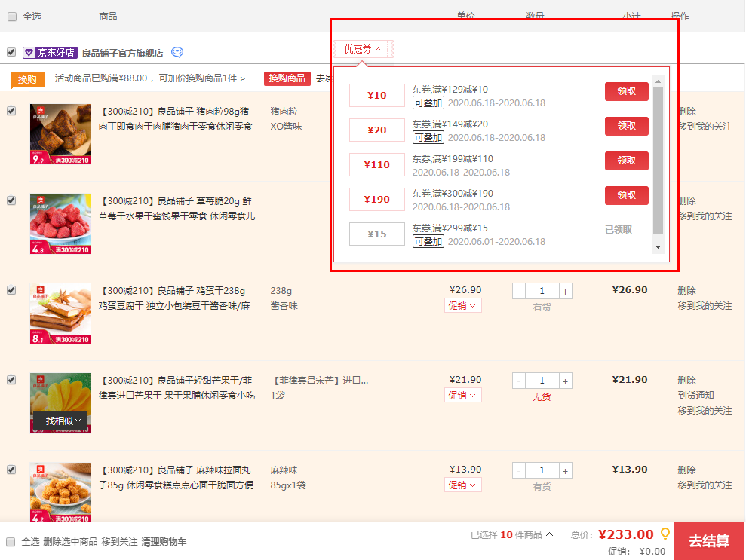This screenshot has width=746, height=560.
Task: Click 到货通知 for the mango item
Action: coord(695,395)
